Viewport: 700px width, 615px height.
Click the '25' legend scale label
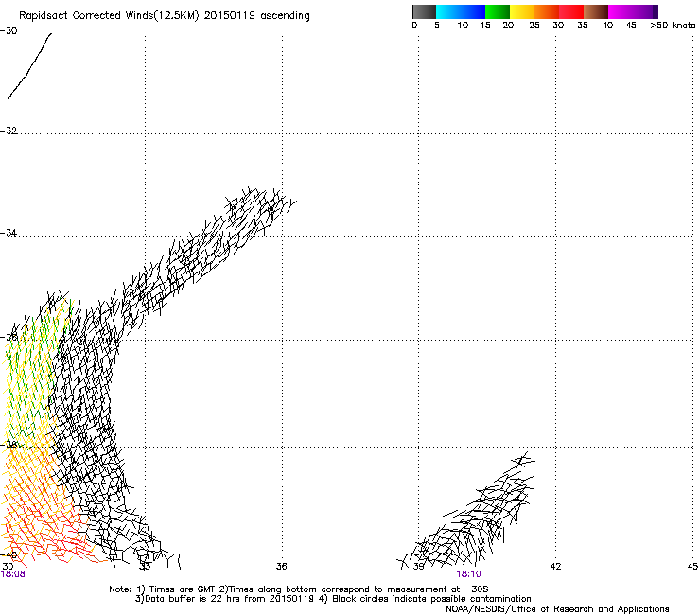tap(534, 26)
